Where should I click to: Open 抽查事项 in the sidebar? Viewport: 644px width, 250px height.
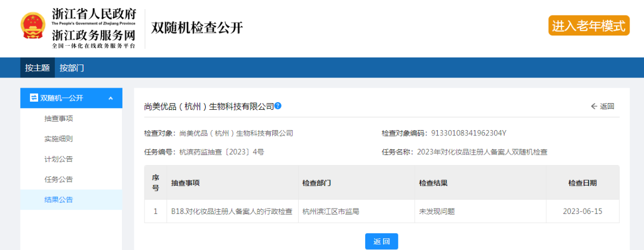click(59, 118)
